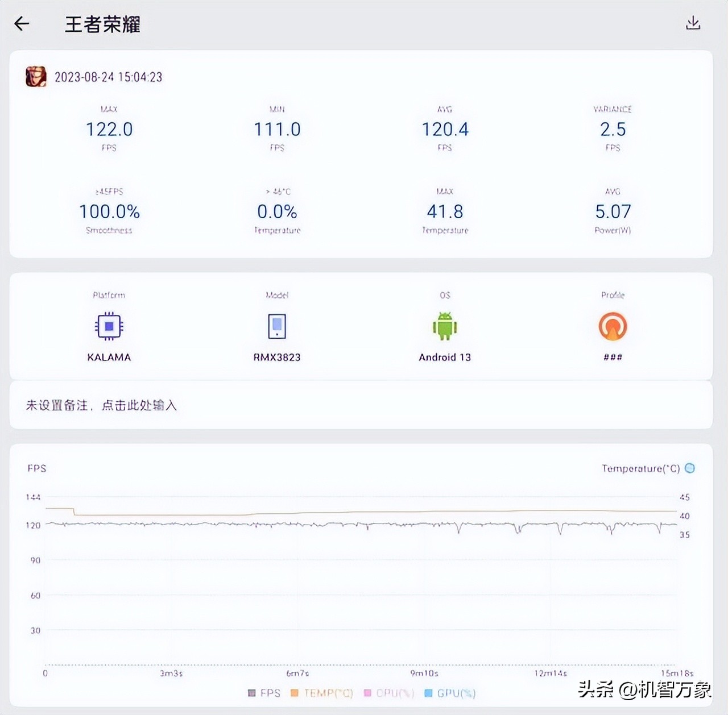728x715 pixels.
Task: Click the RMX3823 model phone icon
Action: click(x=277, y=326)
